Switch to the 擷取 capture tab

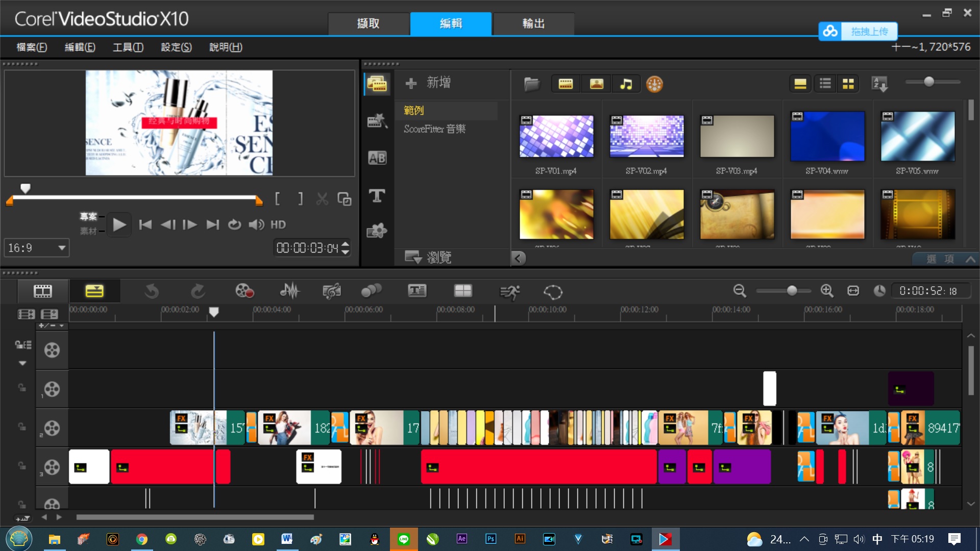click(x=369, y=23)
